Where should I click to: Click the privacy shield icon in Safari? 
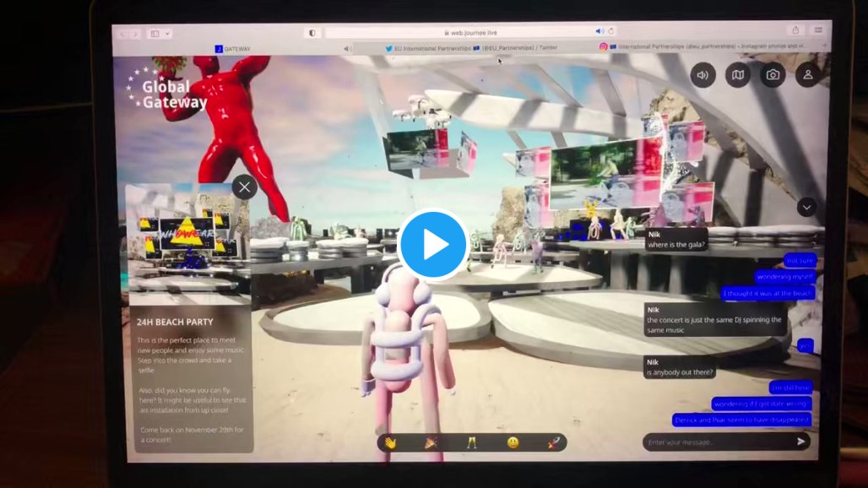click(x=312, y=33)
